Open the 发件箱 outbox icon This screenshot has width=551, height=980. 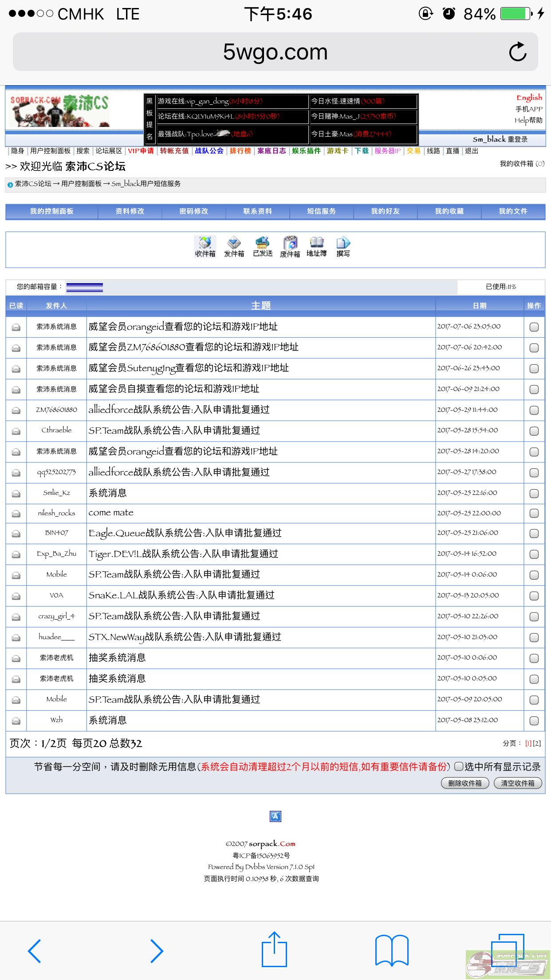click(234, 246)
